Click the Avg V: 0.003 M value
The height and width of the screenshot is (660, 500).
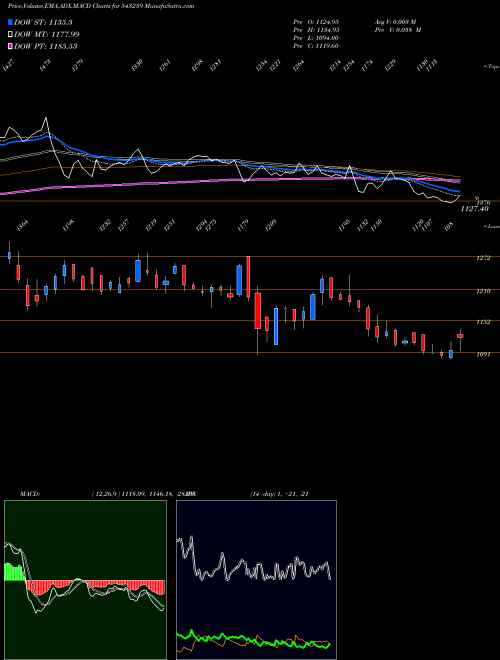click(x=395, y=22)
